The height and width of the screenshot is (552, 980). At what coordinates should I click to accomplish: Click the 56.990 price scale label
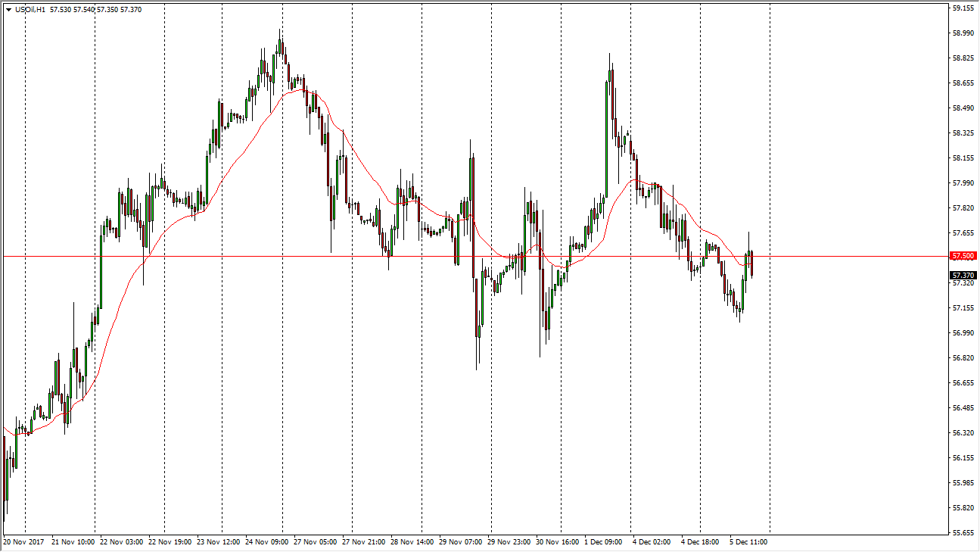[x=963, y=333]
